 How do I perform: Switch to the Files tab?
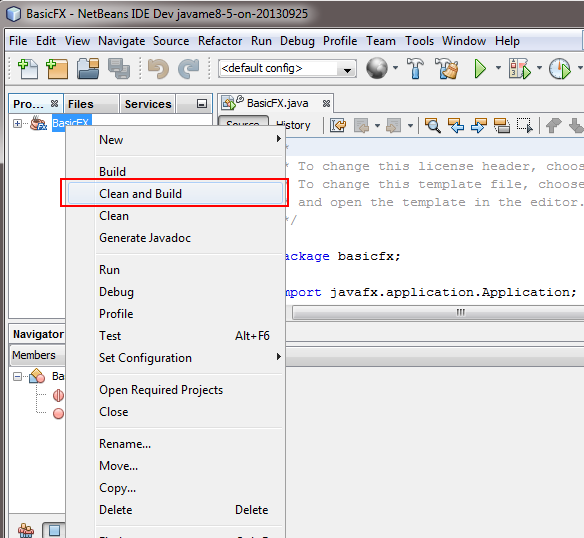coord(91,104)
